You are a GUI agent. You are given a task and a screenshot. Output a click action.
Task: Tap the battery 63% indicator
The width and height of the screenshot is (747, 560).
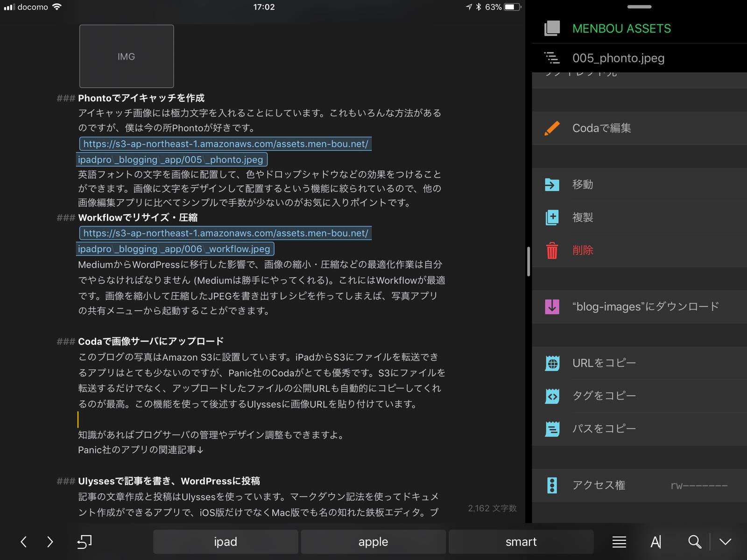pos(503,7)
